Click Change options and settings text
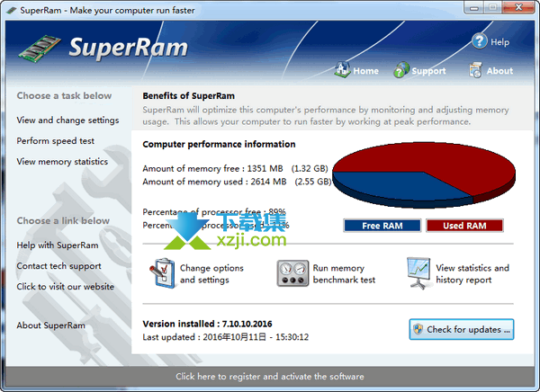This screenshot has height=392, width=540. coord(211,274)
